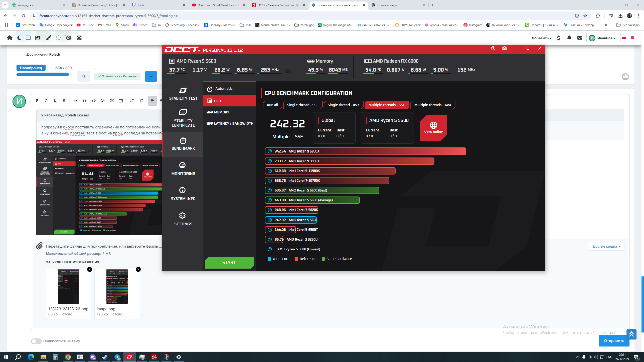Screen dimensions: 644x362
Task: Select align left in editor toolbar
Action: tap(152, 101)
